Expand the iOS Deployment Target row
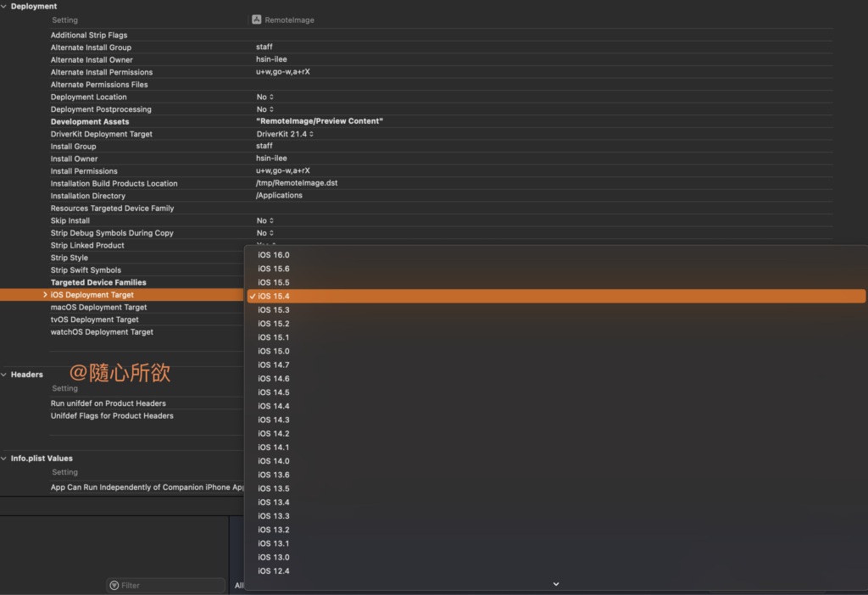The image size is (868, 595). [45, 295]
